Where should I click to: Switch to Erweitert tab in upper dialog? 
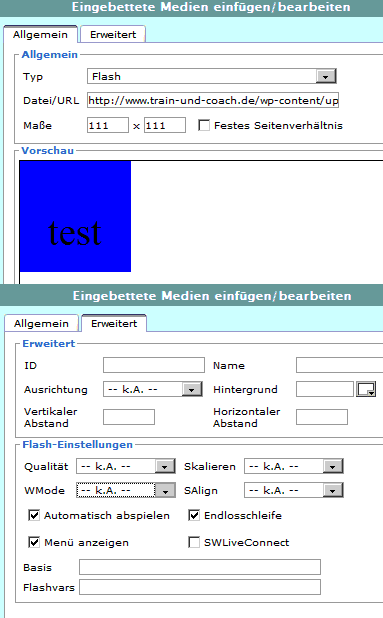coord(113,34)
